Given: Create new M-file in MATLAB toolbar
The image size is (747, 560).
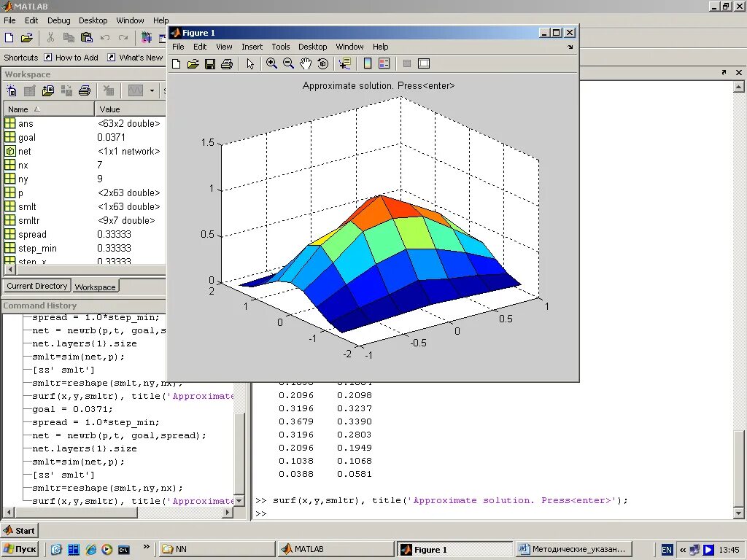Looking at the screenshot, I should pos(9,38).
